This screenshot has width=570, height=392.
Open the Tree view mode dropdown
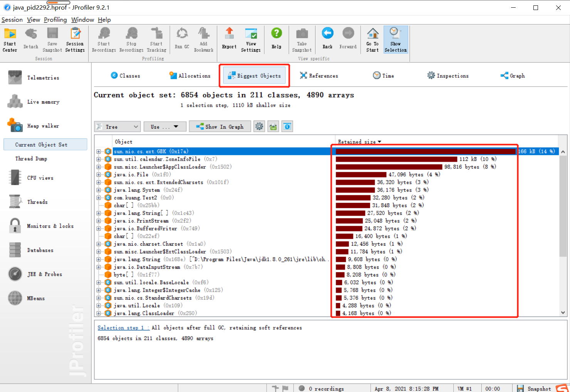pyautogui.click(x=118, y=127)
